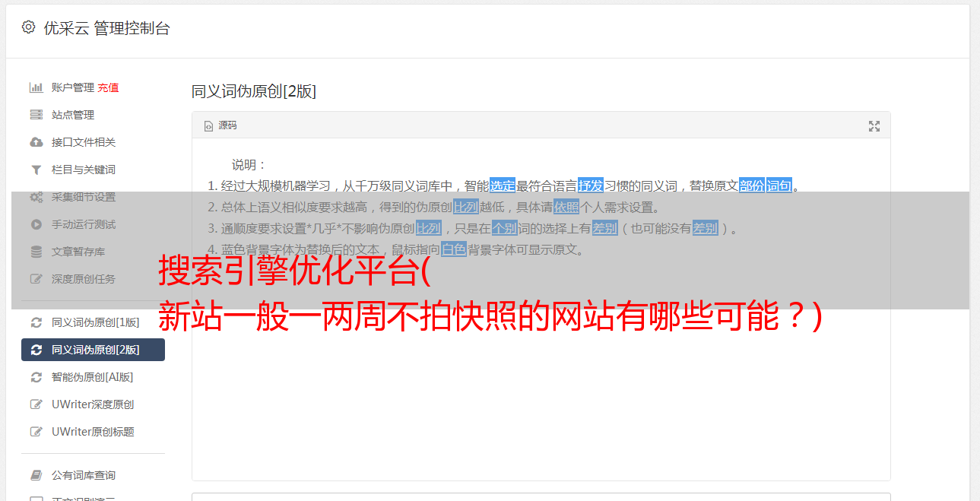Click the refresh icon beside 智能伪原创[AI版]
The width and height of the screenshot is (980, 501).
coord(36,377)
